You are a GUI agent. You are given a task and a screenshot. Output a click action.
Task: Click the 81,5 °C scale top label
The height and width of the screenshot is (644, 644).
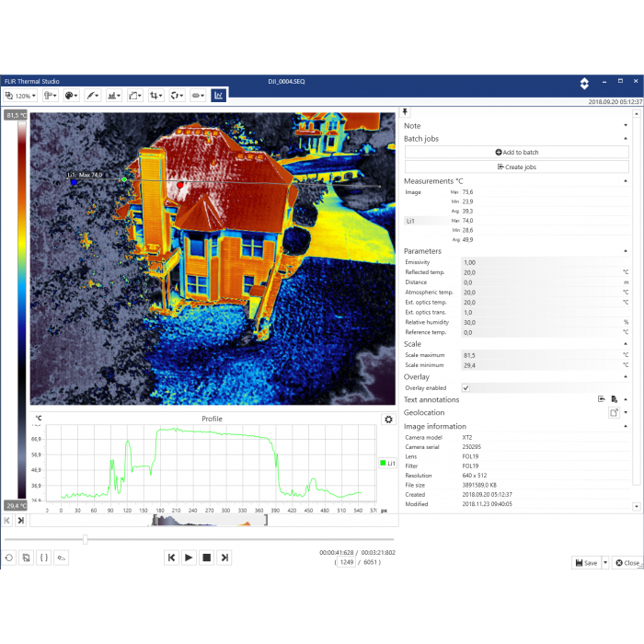click(x=16, y=115)
